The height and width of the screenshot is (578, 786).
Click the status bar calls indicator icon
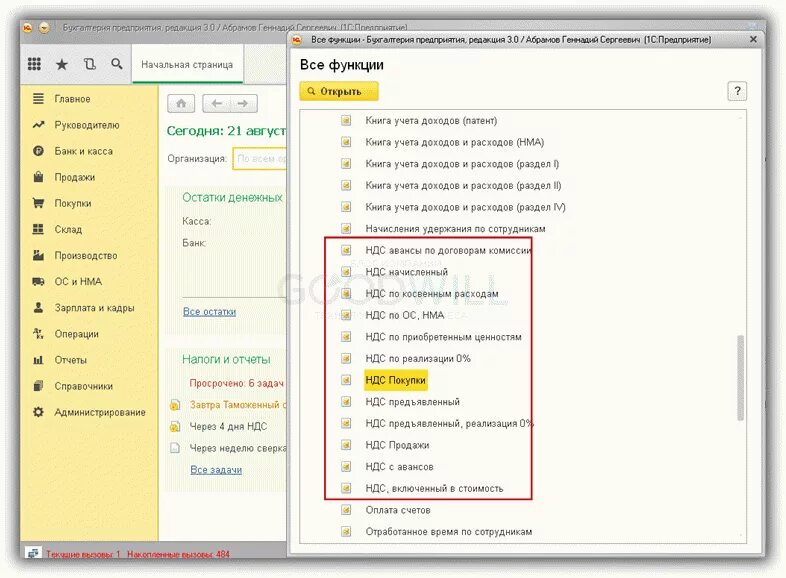click(x=33, y=553)
